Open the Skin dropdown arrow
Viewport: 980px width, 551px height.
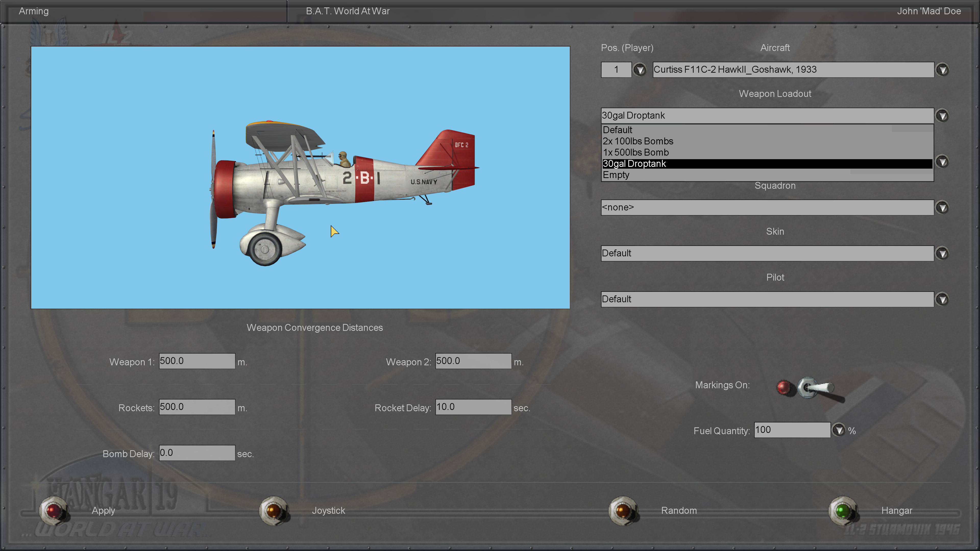pos(942,254)
